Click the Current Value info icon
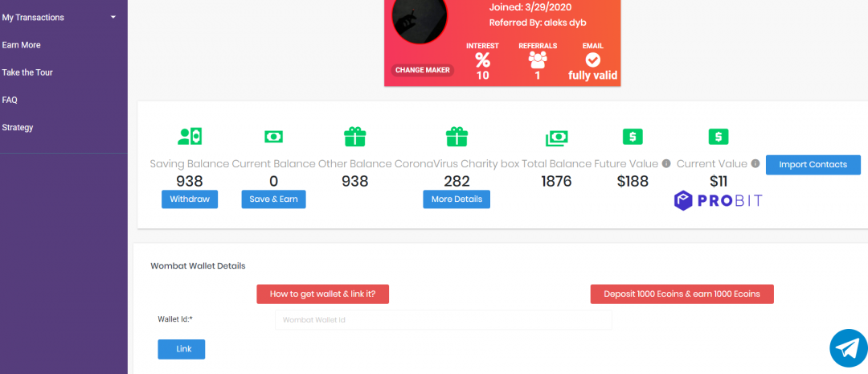This screenshot has width=868, height=374. coord(755,164)
